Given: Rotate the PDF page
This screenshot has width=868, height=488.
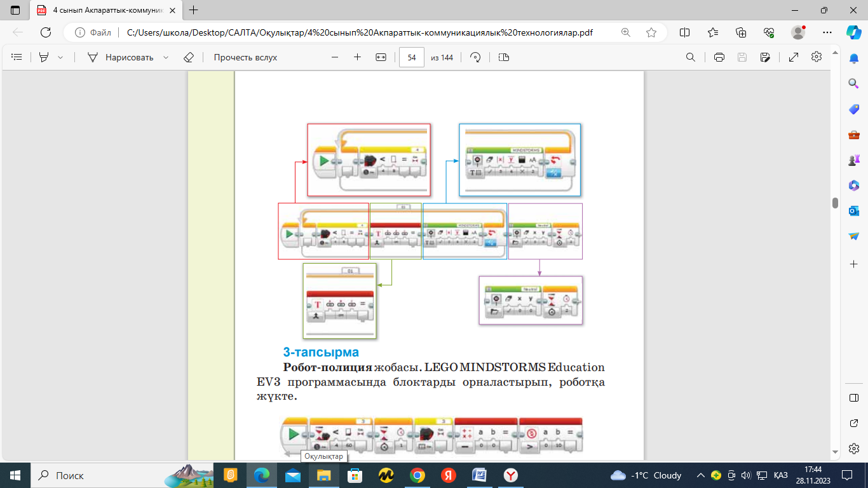Looking at the screenshot, I should (x=475, y=57).
